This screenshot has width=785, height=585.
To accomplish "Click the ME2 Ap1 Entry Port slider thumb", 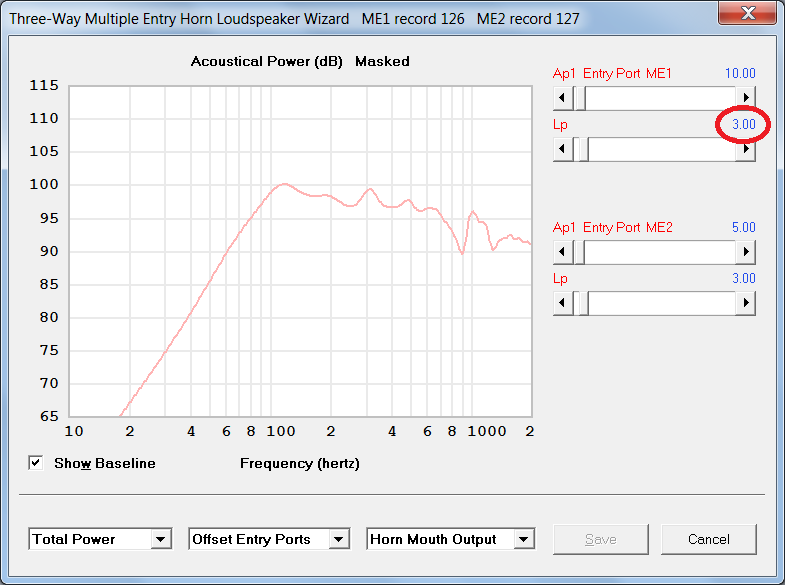I will (579, 252).
